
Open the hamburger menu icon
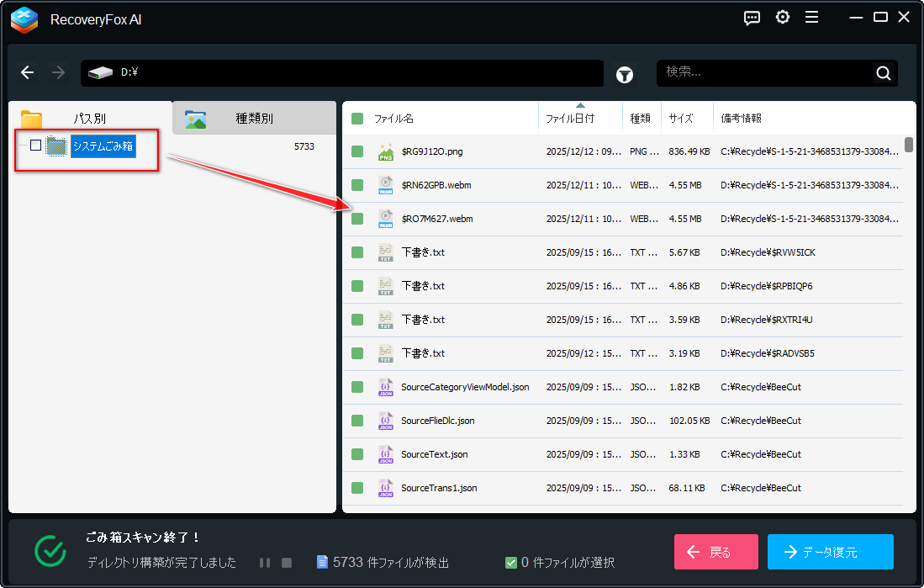pos(811,18)
